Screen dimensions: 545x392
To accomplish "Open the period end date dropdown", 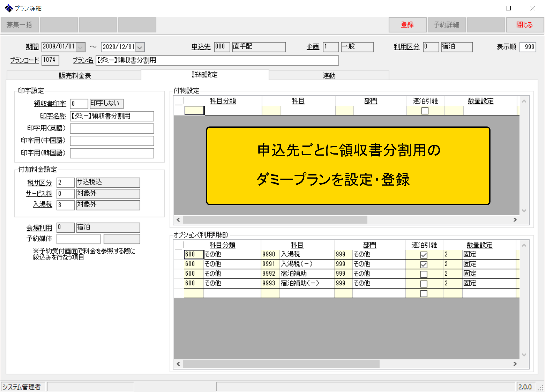I will 140,47.
